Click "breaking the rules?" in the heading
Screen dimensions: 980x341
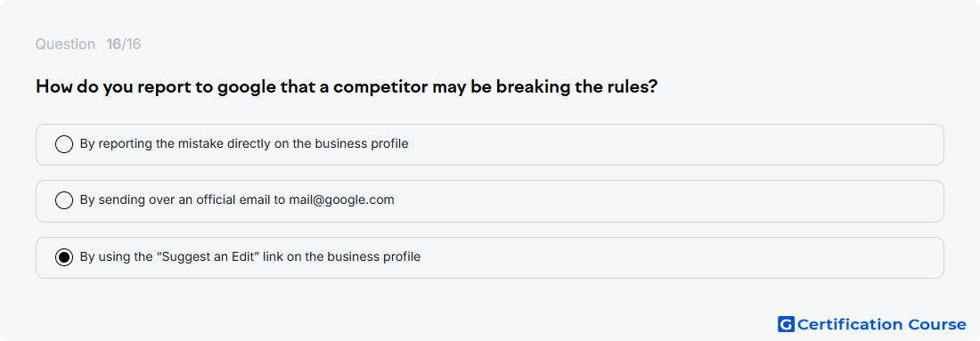(x=577, y=86)
